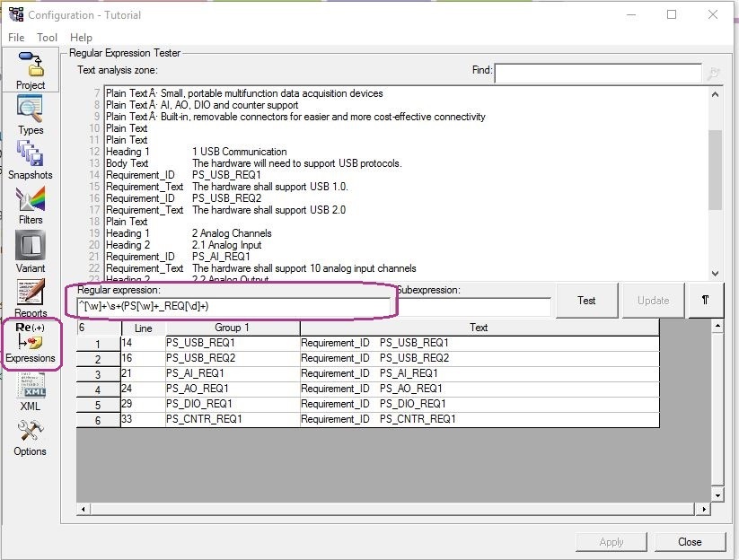Click the Regular expression input field
Image resolution: width=739 pixels, height=560 pixels.
tap(233, 306)
